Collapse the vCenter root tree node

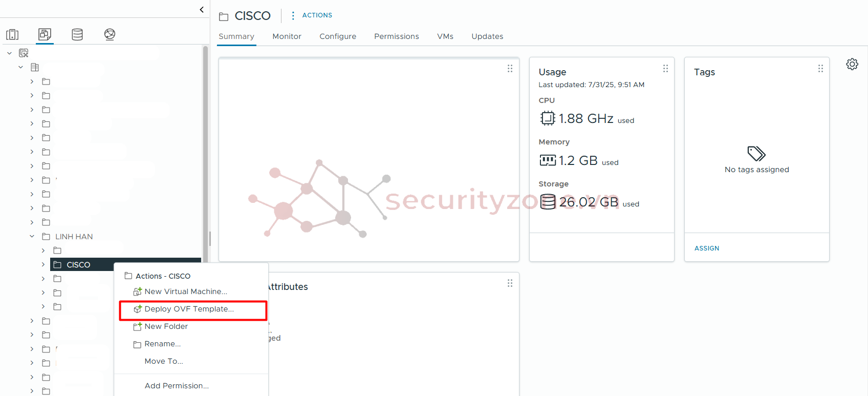pos(9,53)
